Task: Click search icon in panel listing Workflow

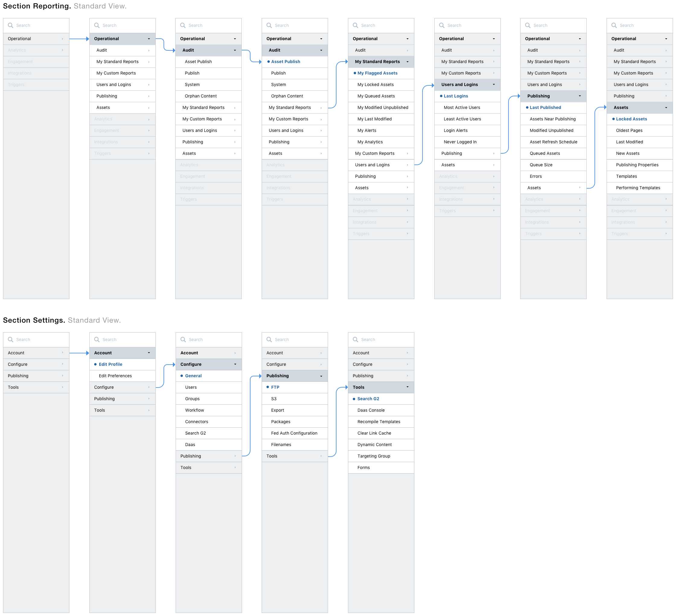Action: pos(183,339)
